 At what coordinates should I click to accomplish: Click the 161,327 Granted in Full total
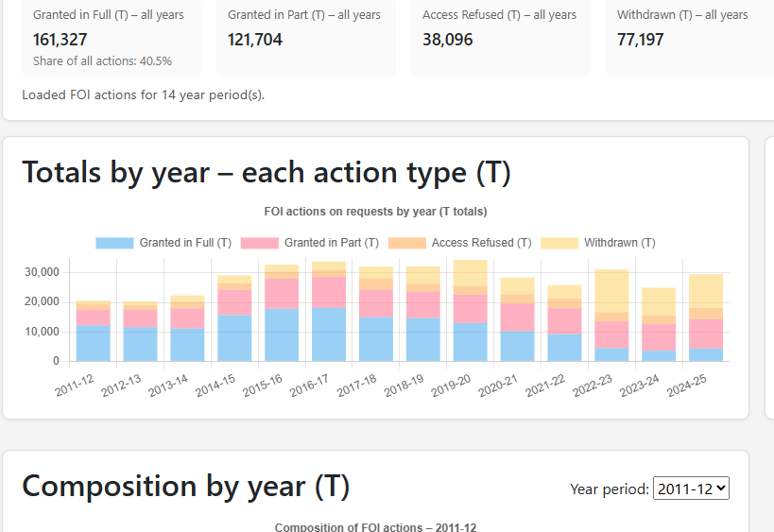coord(60,40)
